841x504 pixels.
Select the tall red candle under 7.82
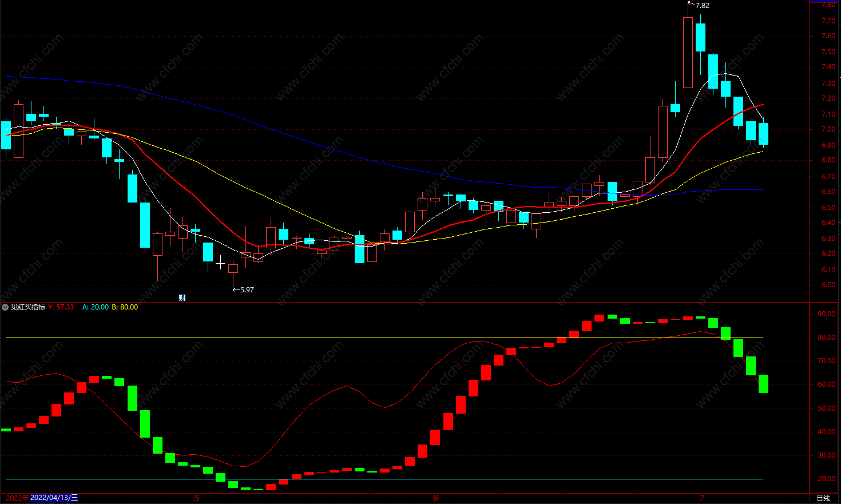click(688, 53)
